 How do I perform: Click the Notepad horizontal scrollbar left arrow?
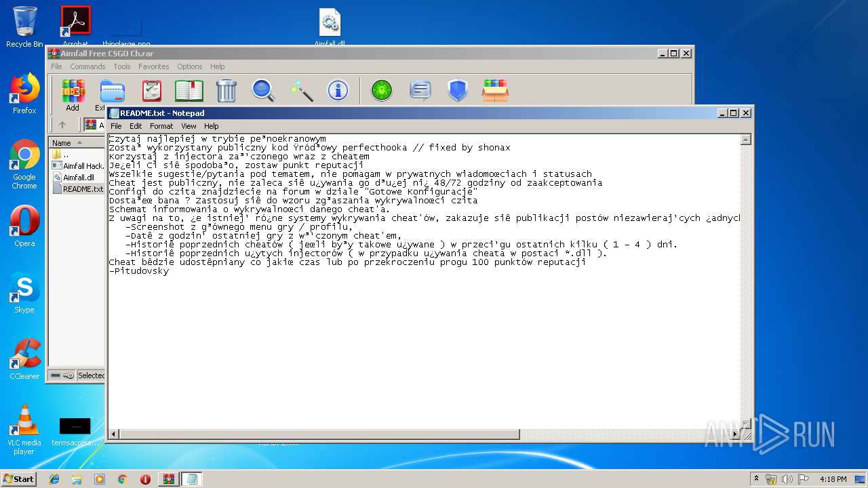click(114, 434)
